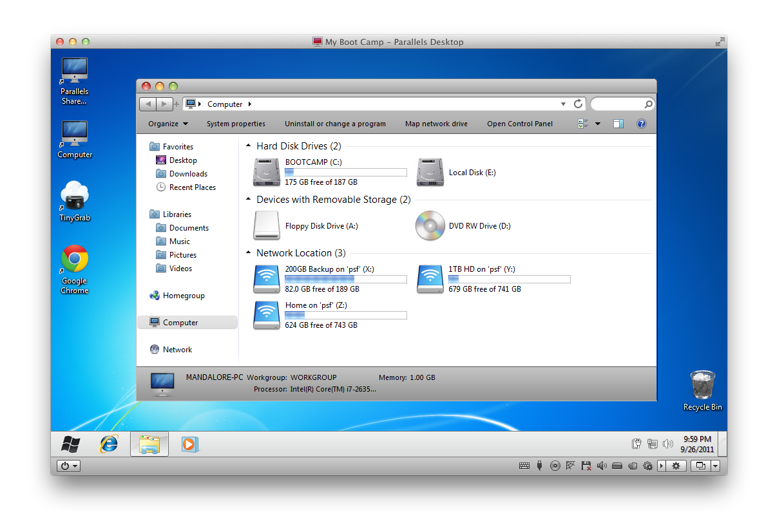
Task: Click System properties in toolbar
Action: [x=236, y=124]
